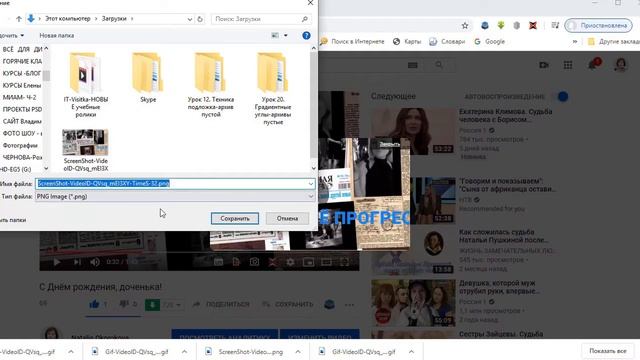Image resolution: width=640 pixels, height=360 pixels.
Task: Click the Приостановлена profile button
Action: click(598, 25)
